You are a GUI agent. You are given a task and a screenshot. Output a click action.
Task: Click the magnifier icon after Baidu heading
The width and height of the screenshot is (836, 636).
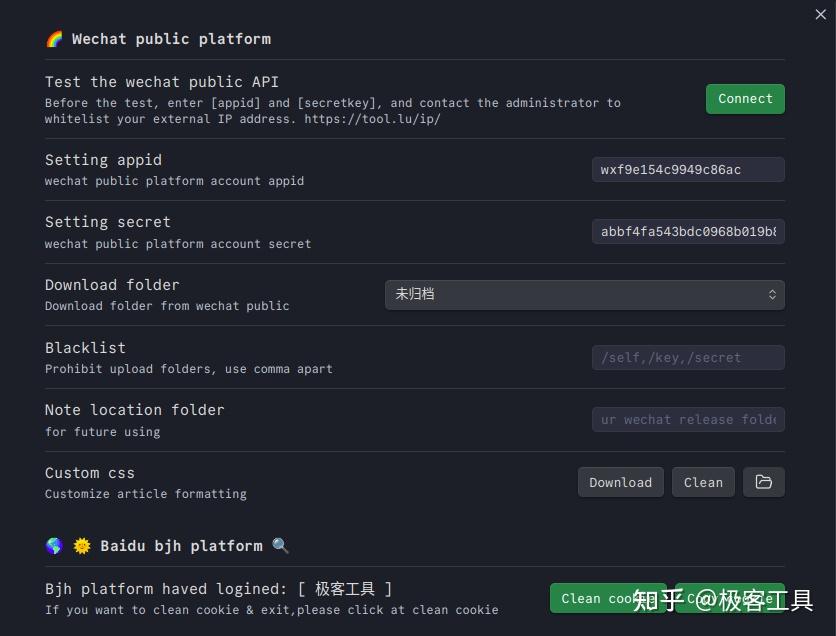point(280,546)
